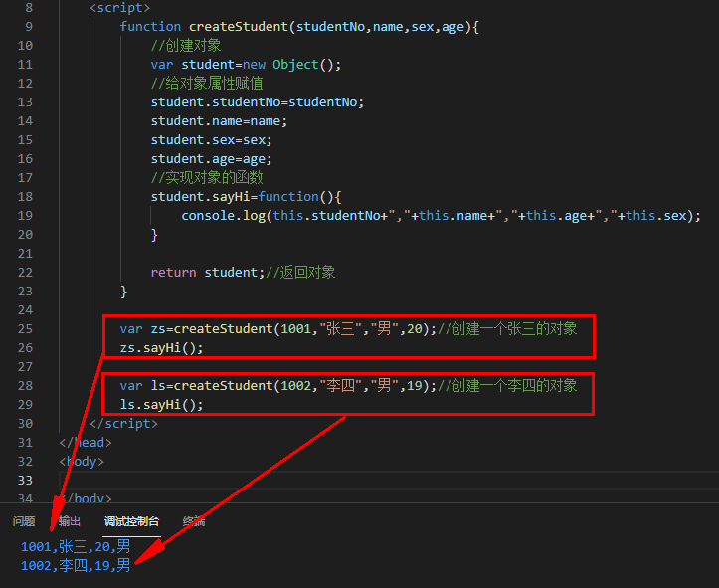Click the //创建对象 comment on line 10
Image resolution: width=719 pixels, height=588 pixels.
(186, 45)
